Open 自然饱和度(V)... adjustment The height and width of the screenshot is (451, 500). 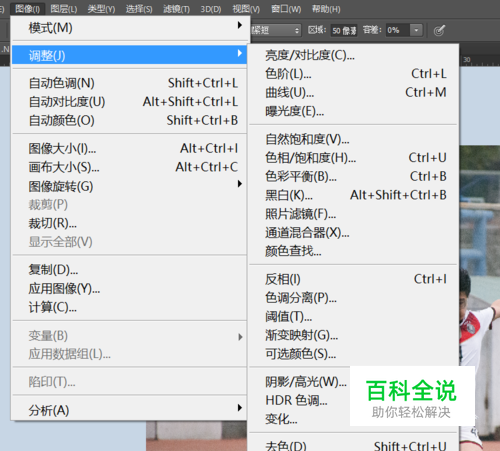[353, 139]
